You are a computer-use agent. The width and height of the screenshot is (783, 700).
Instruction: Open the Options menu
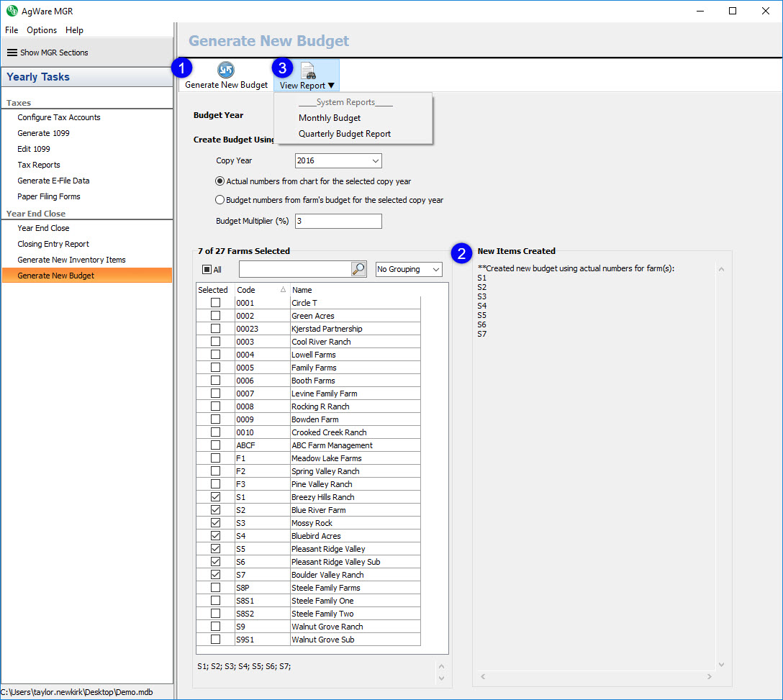[42, 30]
